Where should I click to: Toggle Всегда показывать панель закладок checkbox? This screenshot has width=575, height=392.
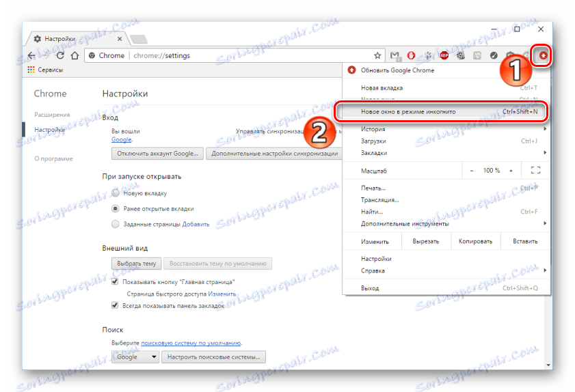point(115,305)
